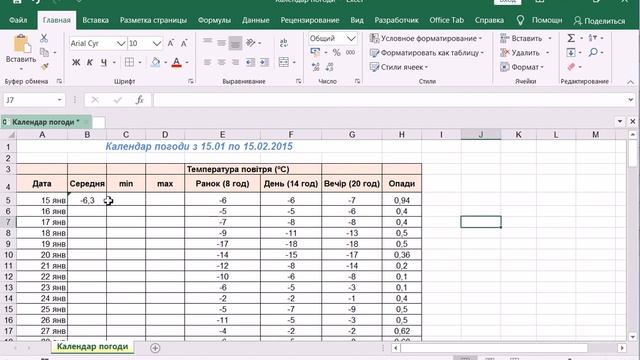This screenshot has width=640, height=360.
Task: Click the vertical scrollbar down arrow
Action: (633, 337)
